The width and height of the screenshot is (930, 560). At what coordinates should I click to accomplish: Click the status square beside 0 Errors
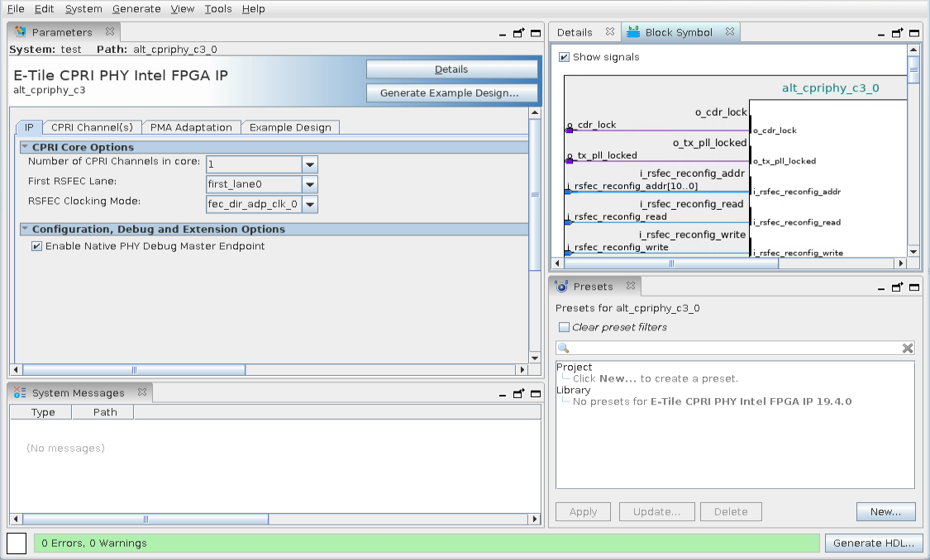pyautogui.click(x=17, y=543)
